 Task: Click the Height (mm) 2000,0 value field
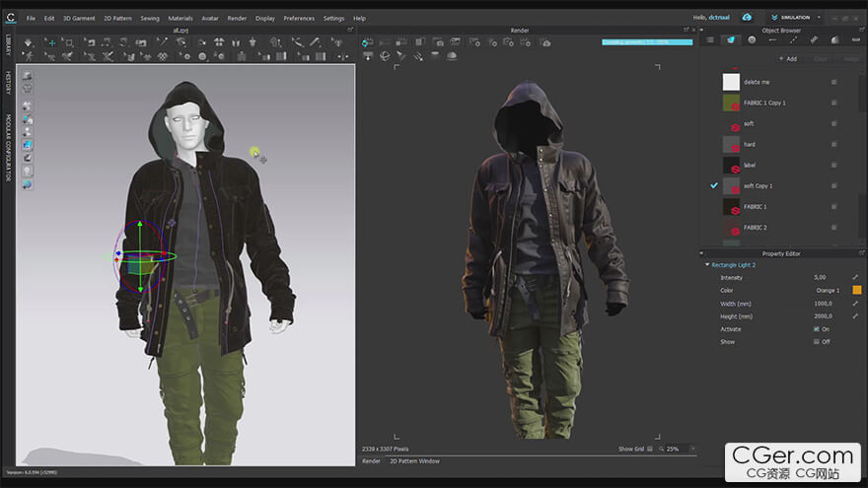tap(823, 315)
